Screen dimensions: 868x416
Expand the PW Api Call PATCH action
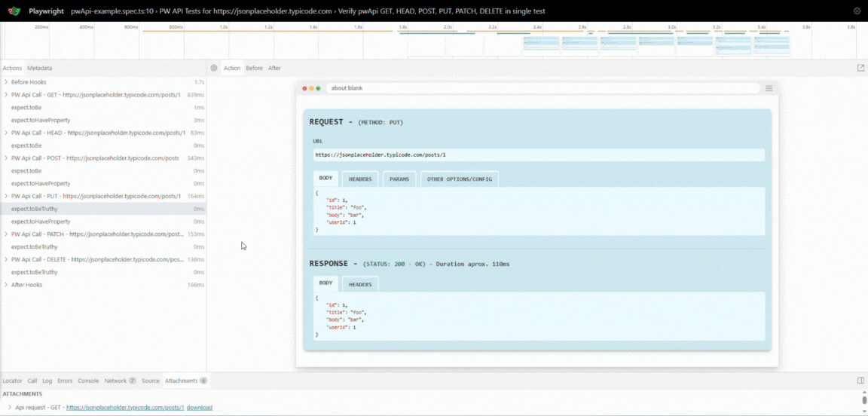point(6,234)
